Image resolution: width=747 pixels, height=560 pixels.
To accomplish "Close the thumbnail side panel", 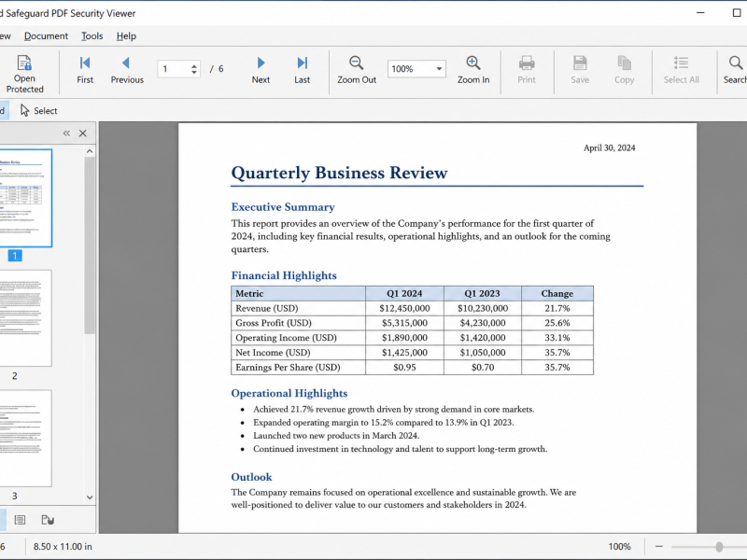I will (x=83, y=133).
